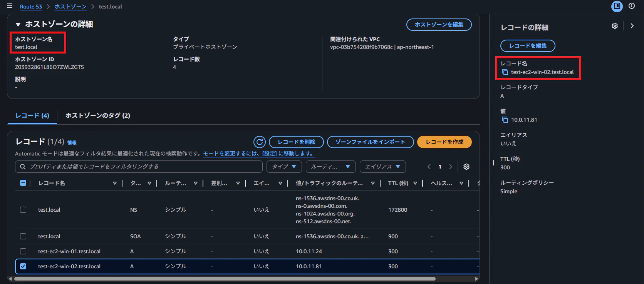Click ホストゾーンを編集 button
This screenshot has width=644, height=284.
439,25
